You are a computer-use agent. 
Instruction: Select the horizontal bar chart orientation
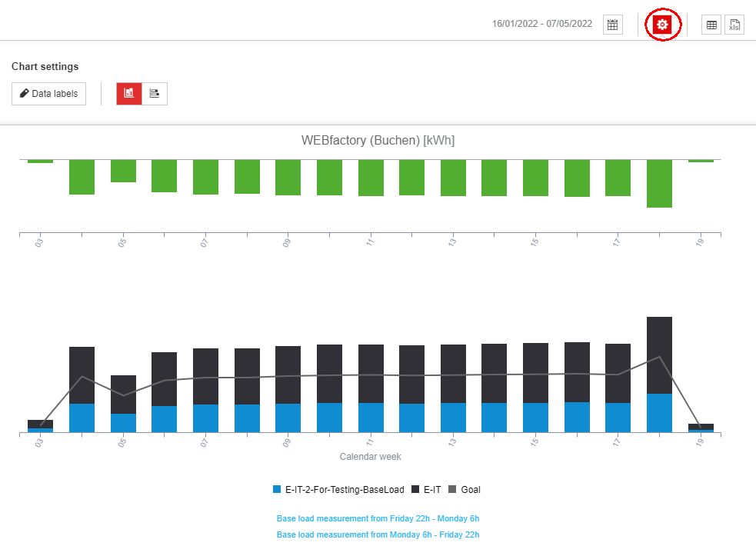pos(155,94)
